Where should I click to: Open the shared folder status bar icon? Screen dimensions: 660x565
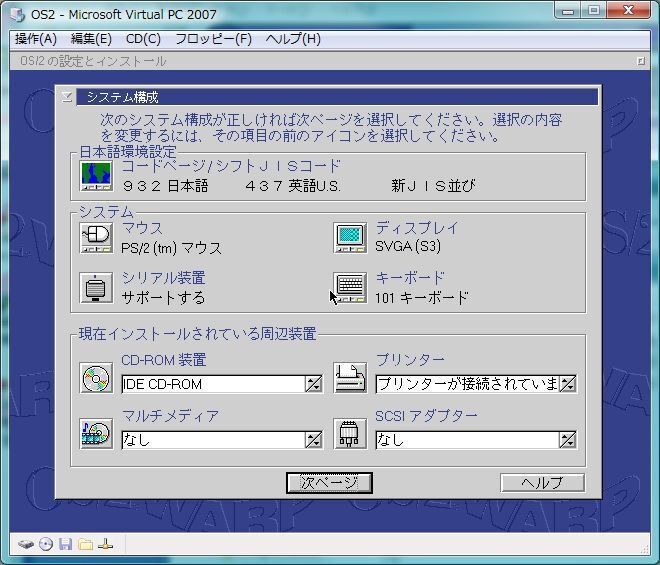(x=85, y=544)
